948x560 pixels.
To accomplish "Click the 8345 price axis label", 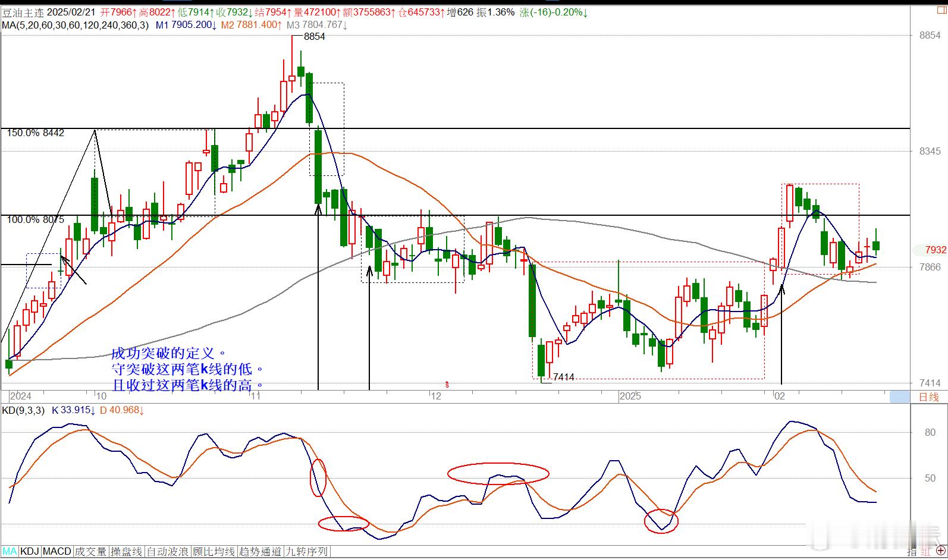I will (x=930, y=152).
